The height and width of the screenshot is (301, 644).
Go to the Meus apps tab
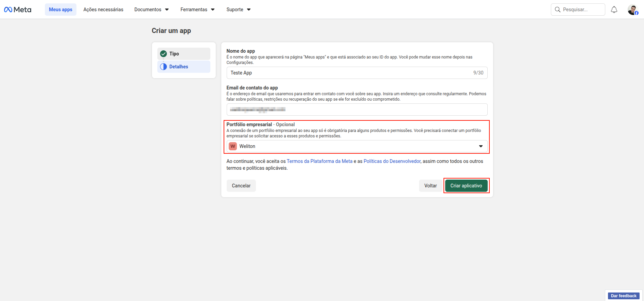click(60, 10)
